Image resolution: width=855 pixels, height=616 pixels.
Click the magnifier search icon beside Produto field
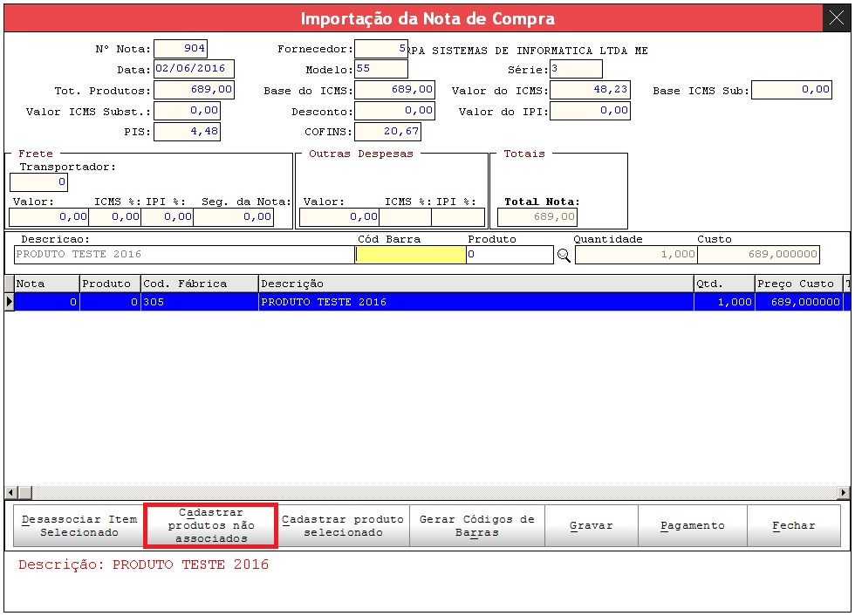tap(564, 255)
